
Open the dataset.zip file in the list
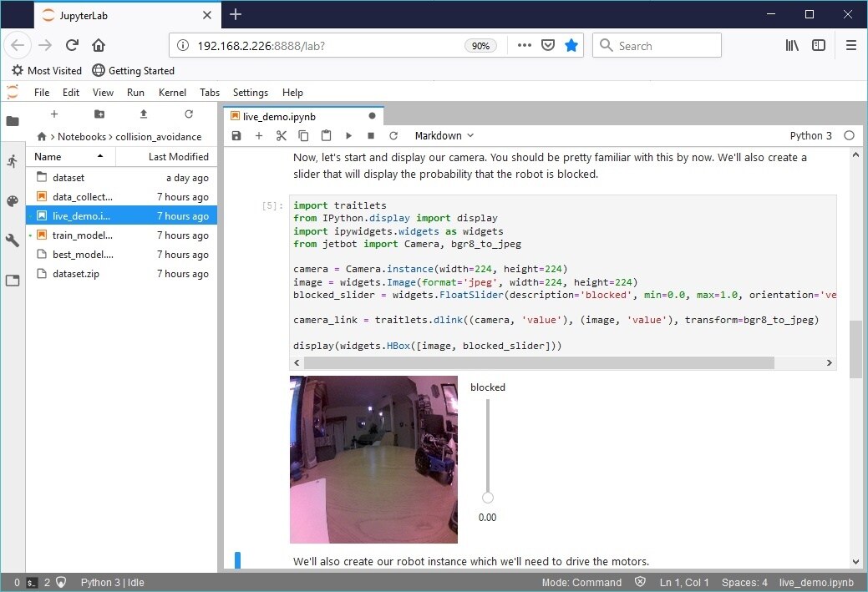click(77, 274)
